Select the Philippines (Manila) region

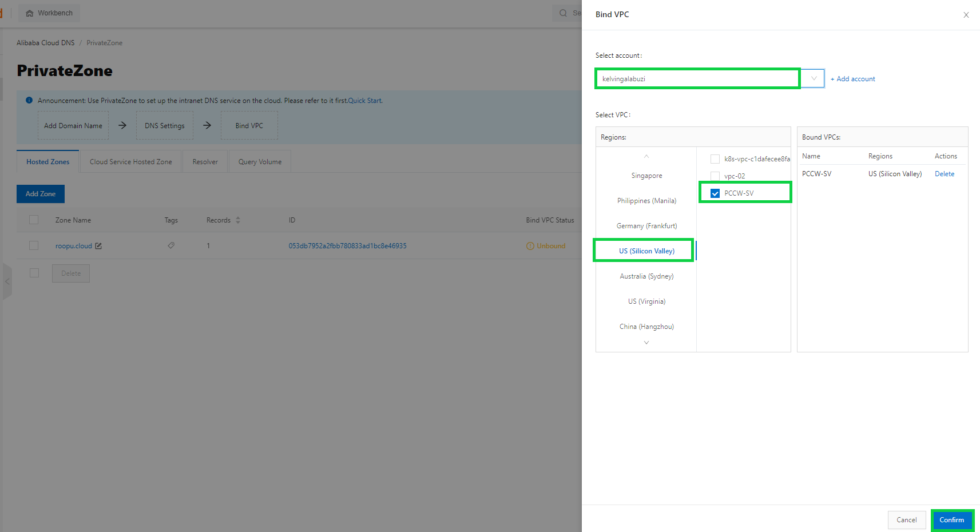click(x=646, y=201)
